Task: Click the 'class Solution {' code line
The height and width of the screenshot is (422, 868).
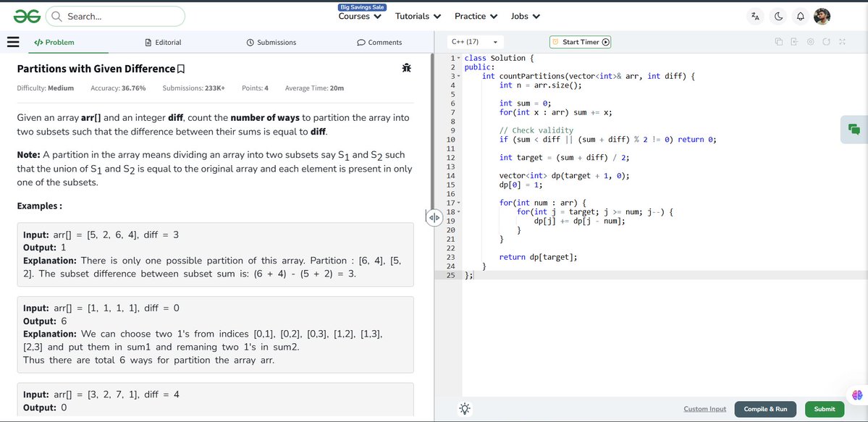Action: coord(499,58)
